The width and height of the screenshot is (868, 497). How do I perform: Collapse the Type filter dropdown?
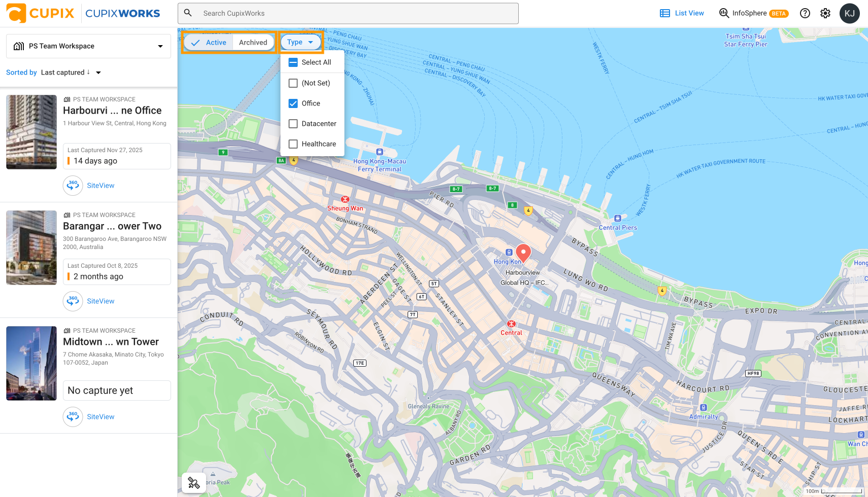(301, 42)
